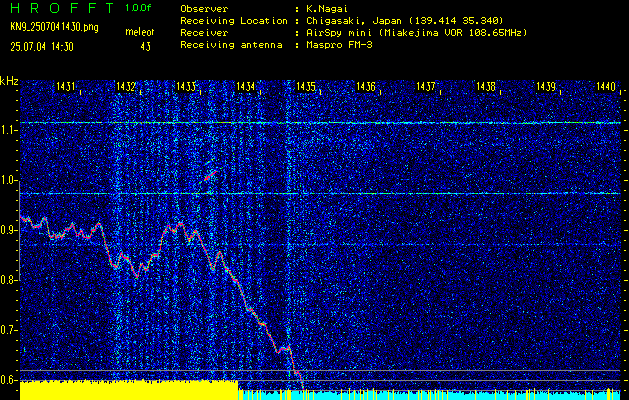Select the date stamp 25.07.04 14:30

coord(42,47)
